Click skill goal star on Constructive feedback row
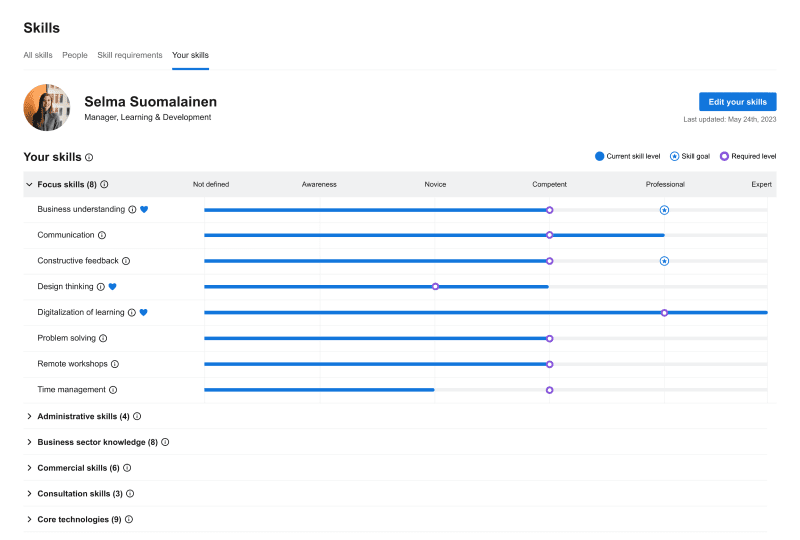Screen dimensions: 800x540 click(x=664, y=261)
